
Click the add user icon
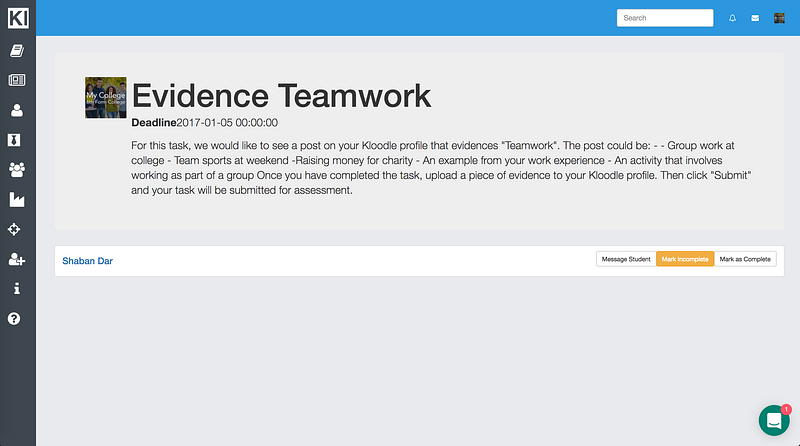[17, 259]
